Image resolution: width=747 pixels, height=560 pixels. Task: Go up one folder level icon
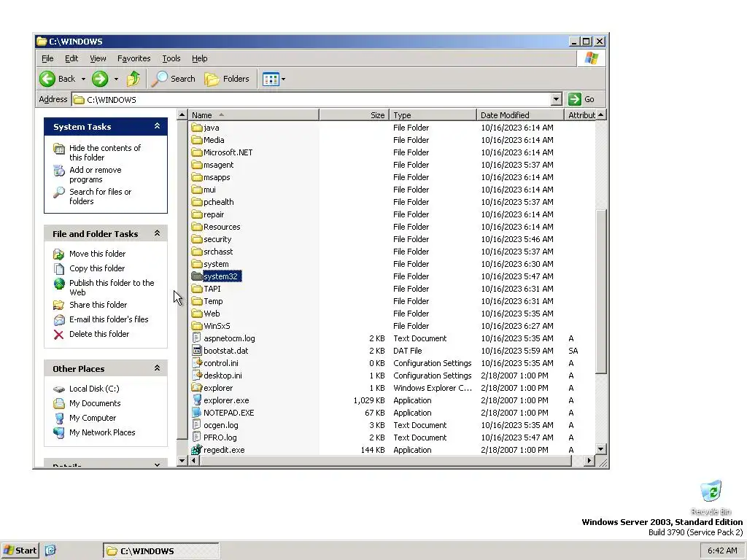point(133,79)
